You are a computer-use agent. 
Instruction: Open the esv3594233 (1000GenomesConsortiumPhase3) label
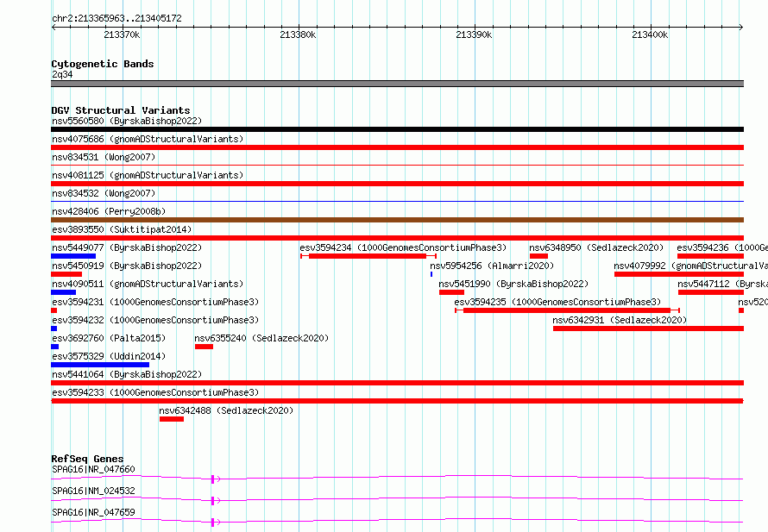pyautogui.click(x=155, y=392)
